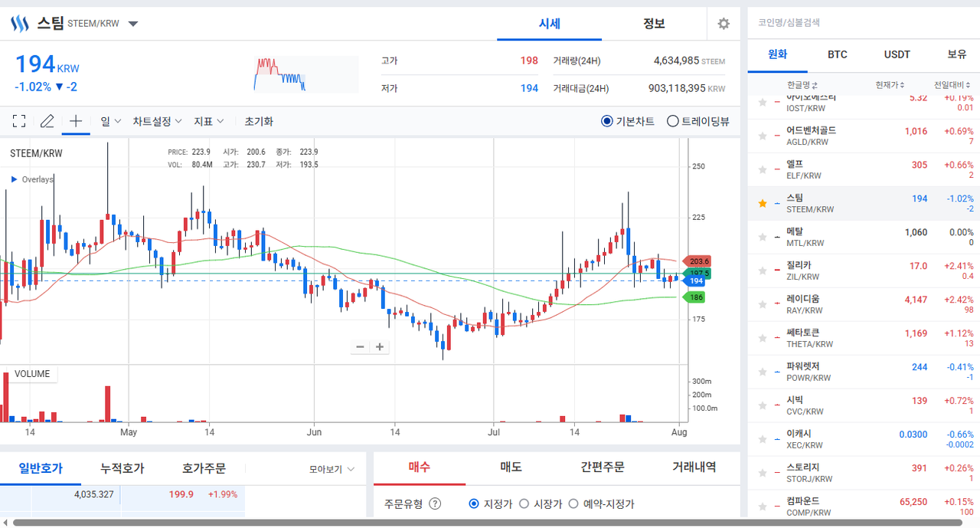Favorite the ELF/KRW star
This screenshot has height=528, width=980.
pos(762,169)
